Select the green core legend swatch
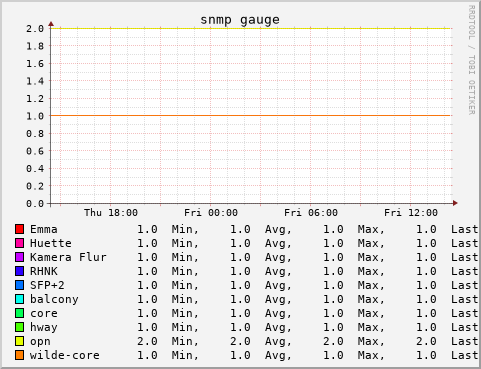The width and height of the screenshot is (481, 369). (x=19, y=313)
